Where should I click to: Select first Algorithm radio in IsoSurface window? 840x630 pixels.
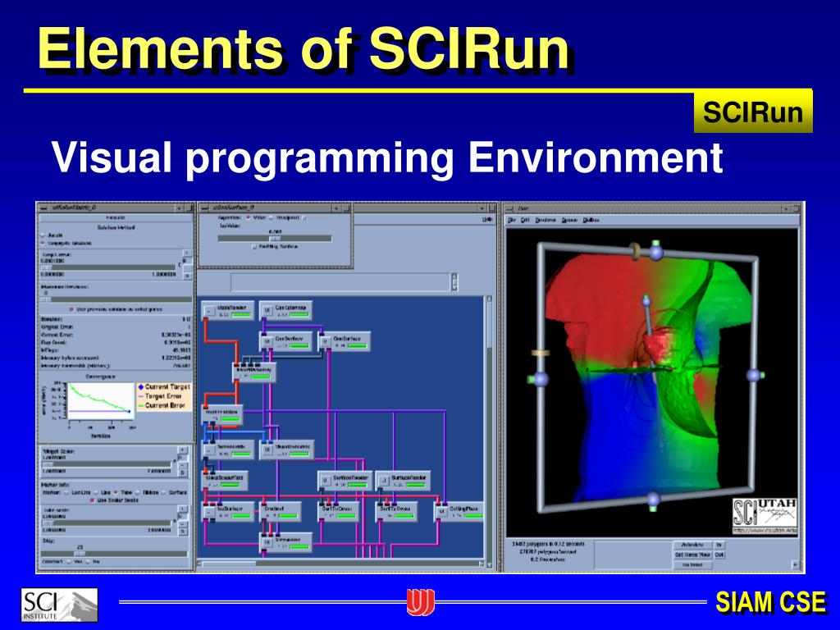tap(248, 218)
